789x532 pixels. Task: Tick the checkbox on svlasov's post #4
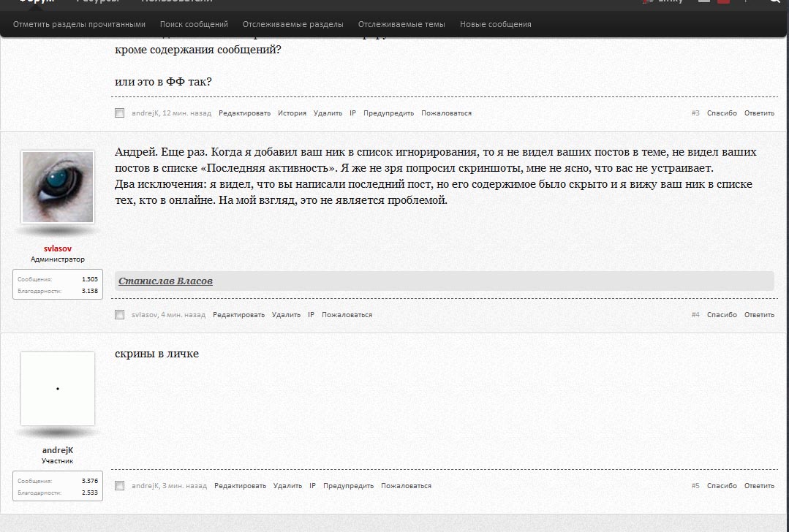click(119, 315)
